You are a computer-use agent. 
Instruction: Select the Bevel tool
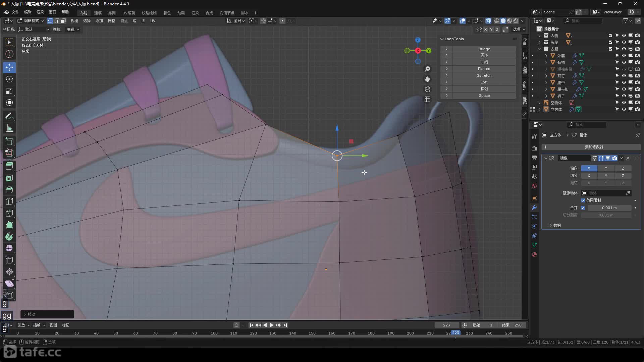click(9, 190)
